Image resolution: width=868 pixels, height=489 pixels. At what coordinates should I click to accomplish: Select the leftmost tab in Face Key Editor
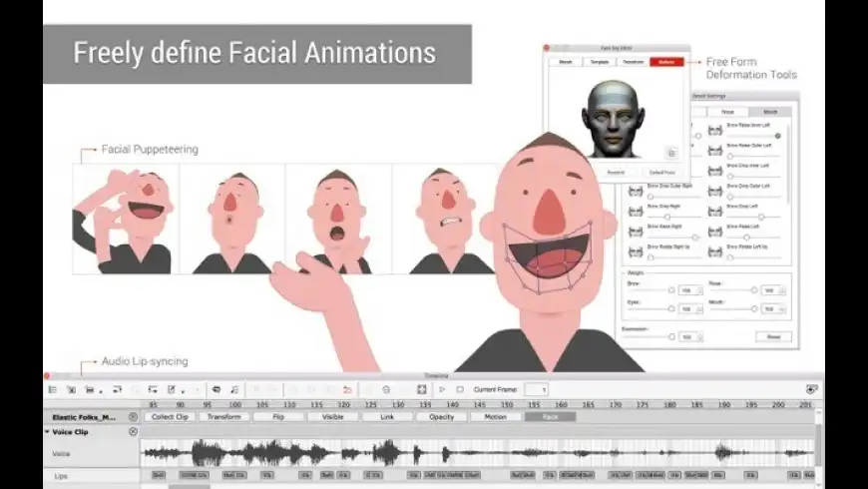(x=566, y=62)
